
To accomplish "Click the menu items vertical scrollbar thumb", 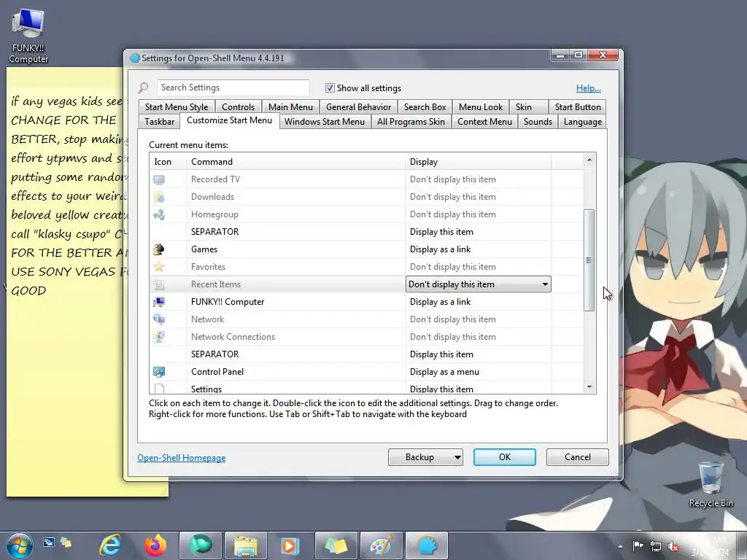I will [x=589, y=260].
